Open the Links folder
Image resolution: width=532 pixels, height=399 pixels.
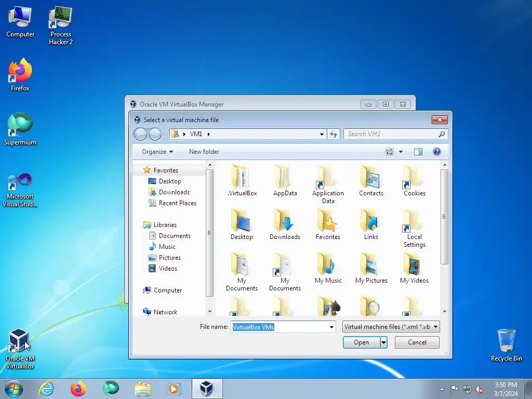point(371,224)
